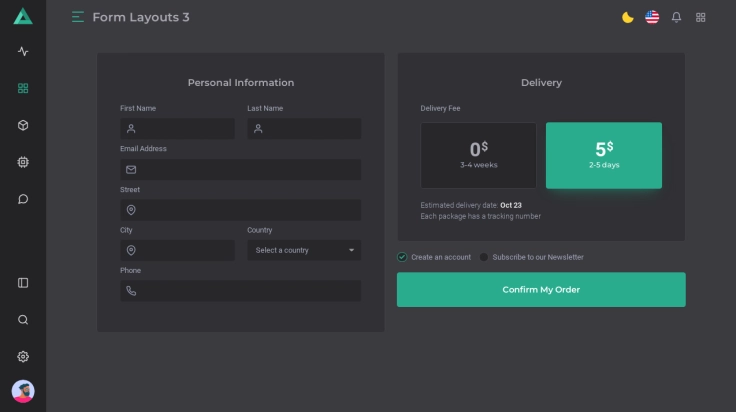This screenshot has width=736, height=412.
Task: Select the free 3-4 weeks delivery option
Action: (x=478, y=155)
